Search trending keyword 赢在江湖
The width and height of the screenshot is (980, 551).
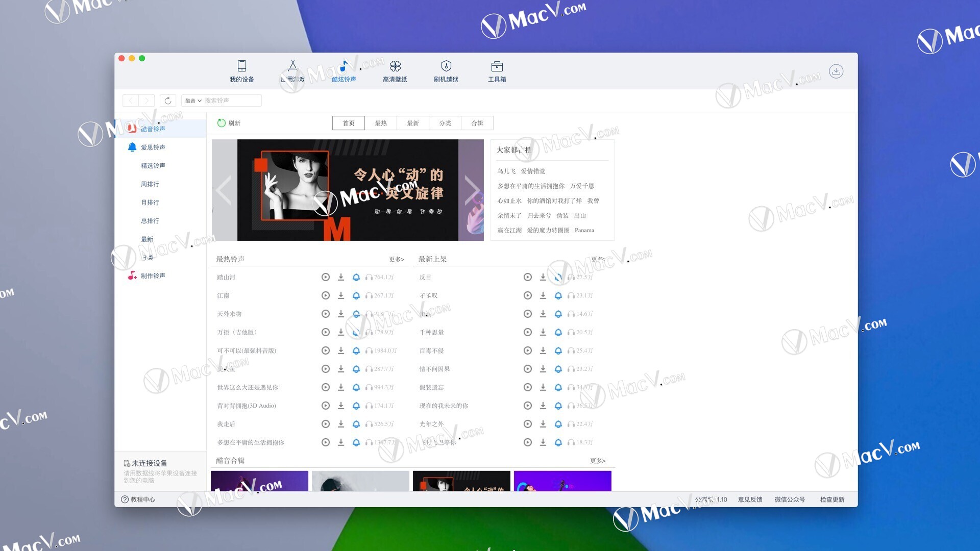[x=509, y=230]
